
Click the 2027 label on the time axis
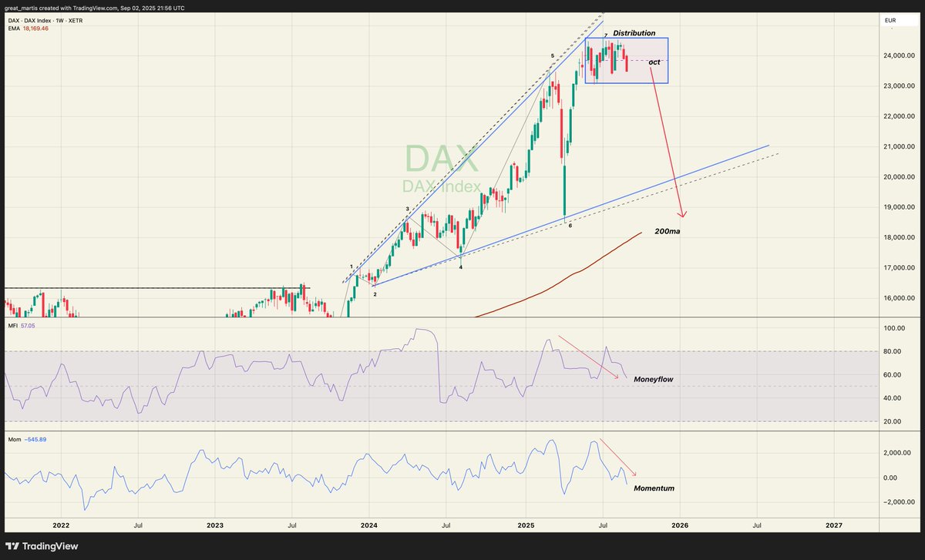(833, 525)
